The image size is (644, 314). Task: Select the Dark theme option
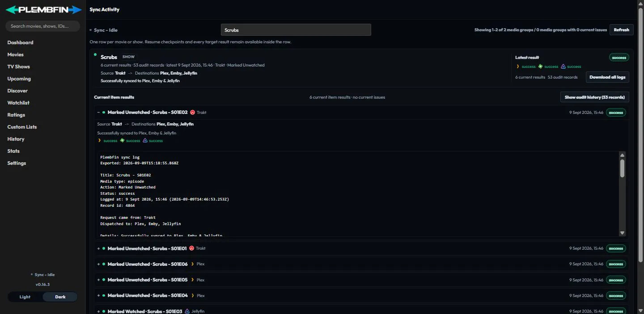60,297
